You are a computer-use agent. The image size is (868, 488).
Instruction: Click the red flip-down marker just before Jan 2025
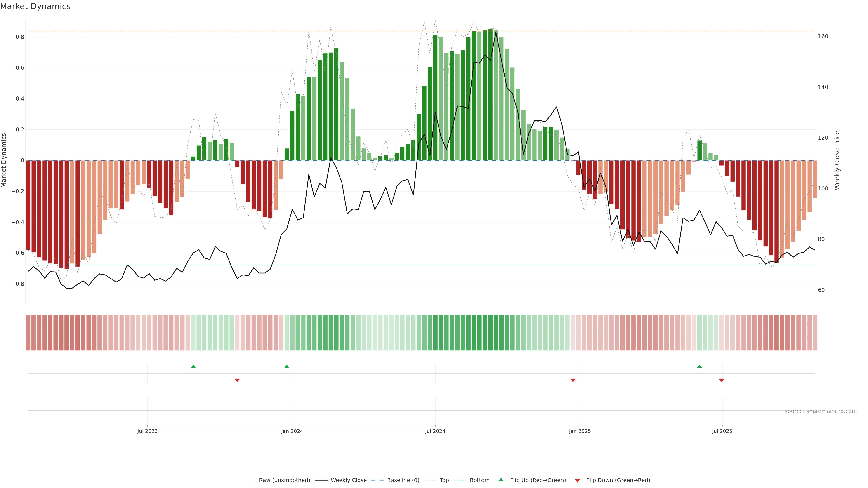pyautogui.click(x=573, y=380)
